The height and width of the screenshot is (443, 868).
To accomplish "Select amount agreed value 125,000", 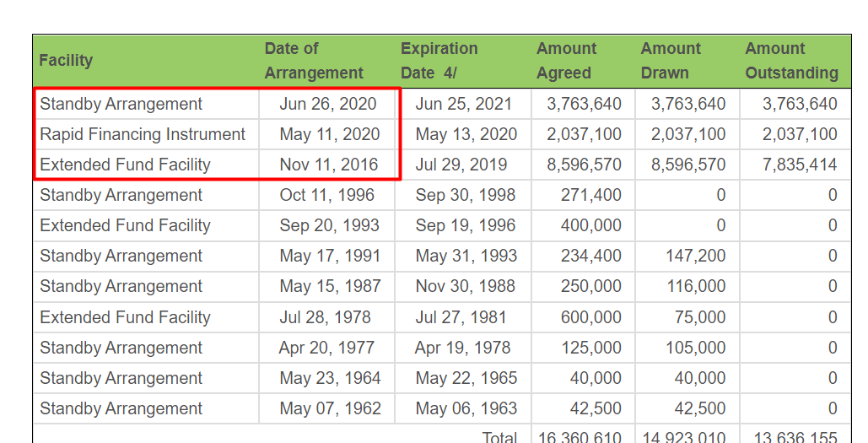I will [x=590, y=348].
